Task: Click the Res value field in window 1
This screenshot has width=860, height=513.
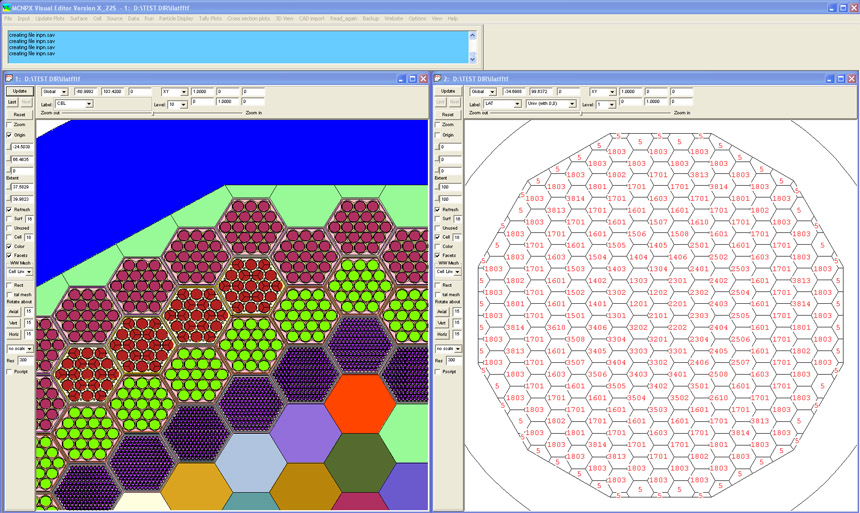Action: [25, 360]
